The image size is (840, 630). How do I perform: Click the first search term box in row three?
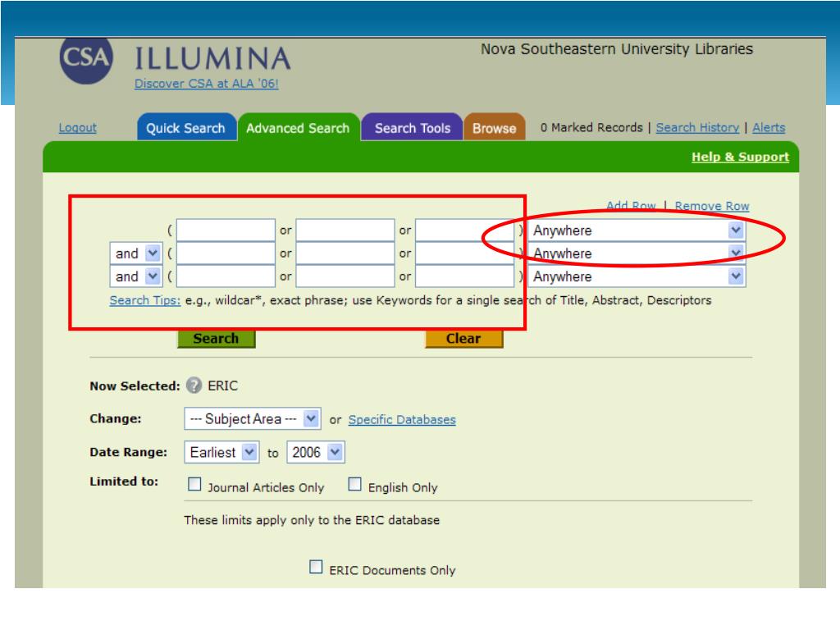tap(226, 276)
